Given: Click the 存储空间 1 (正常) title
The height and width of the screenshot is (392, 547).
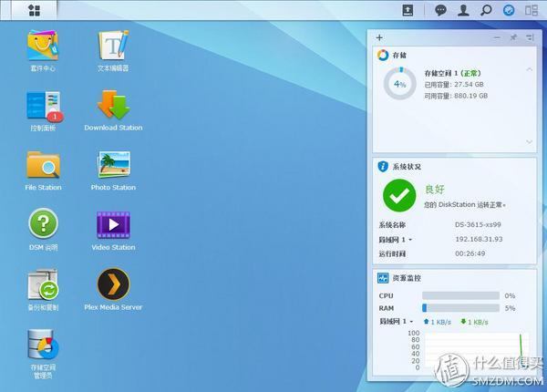Looking at the screenshot, I should [x=453, y=73].
